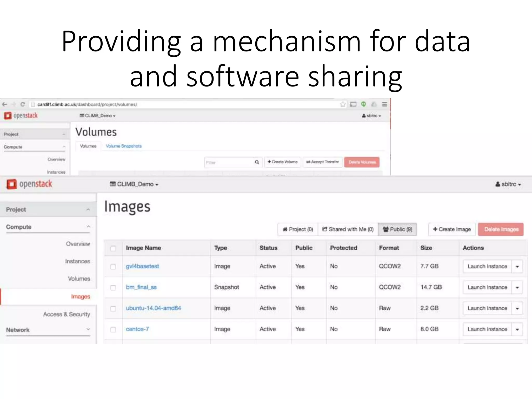Click the OpenStack logo in Volumes window
The image size is (532, 399).
21,116
